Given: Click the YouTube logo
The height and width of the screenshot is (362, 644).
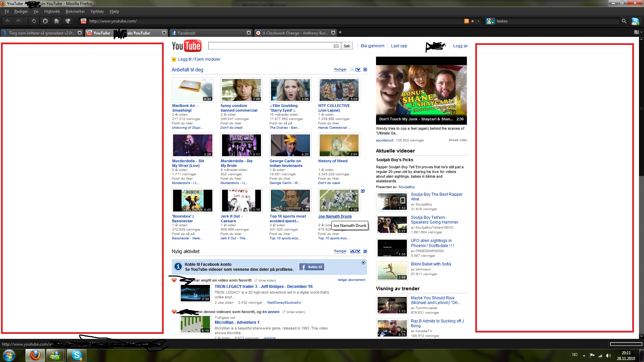Looking at the screenshot, I should point(186,46).
